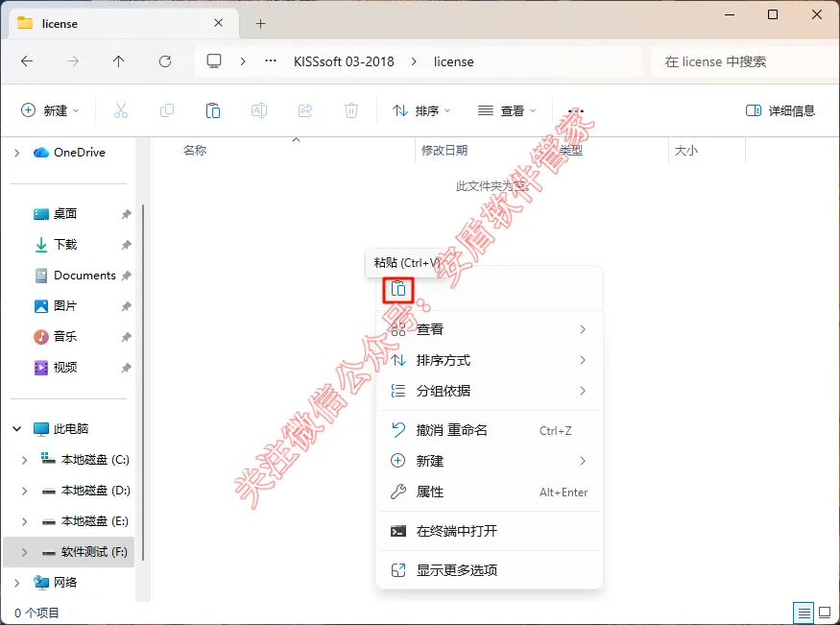Click the 在 license 中搜索 search box
Viewport: 840px width, 625px height.
[x=745, y=61]
